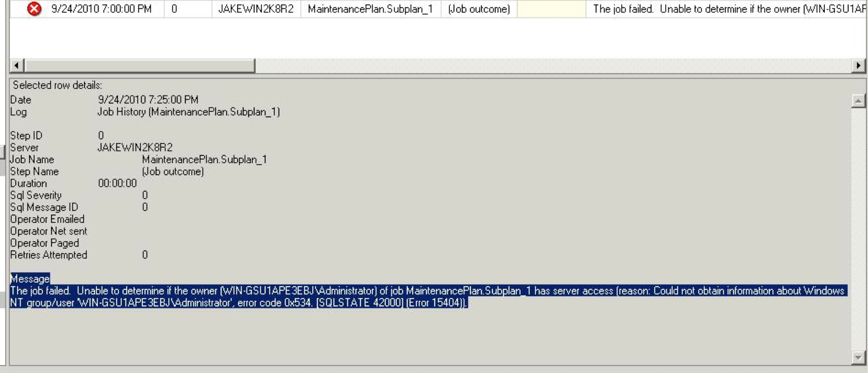
Task: Click the details pane scroll down arrow
Action: [x=858, y=358]
